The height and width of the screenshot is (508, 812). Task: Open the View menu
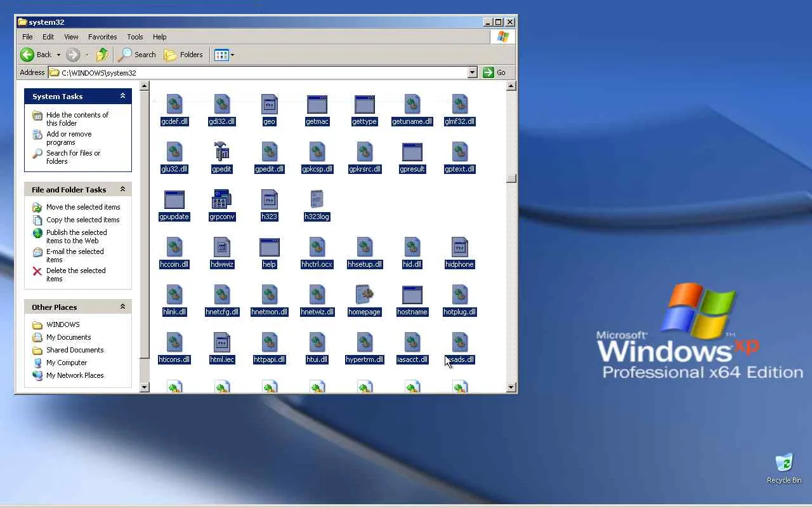pos(71,37)
